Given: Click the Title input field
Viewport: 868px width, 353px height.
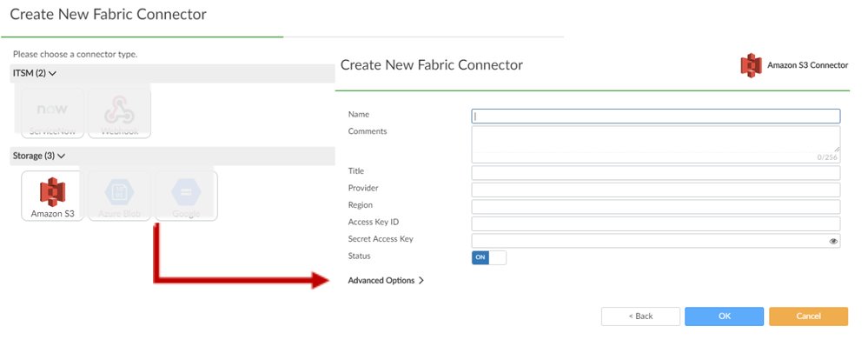Looking at the screenshot, I should (x=656, y=172).
